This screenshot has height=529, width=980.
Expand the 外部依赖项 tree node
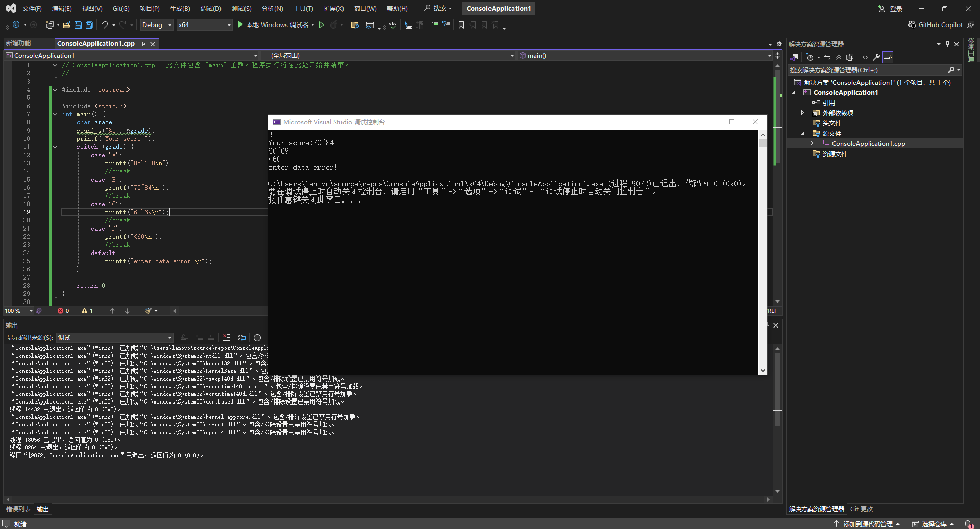802,113
